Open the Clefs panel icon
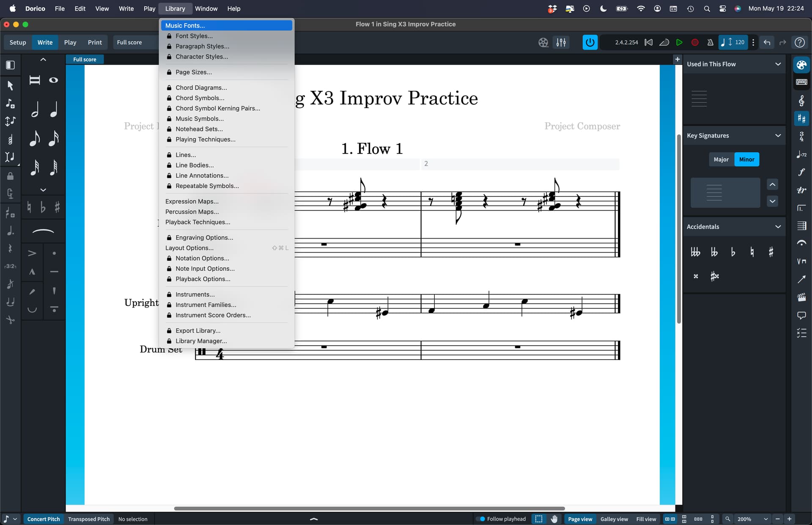 tap(801, 100)
